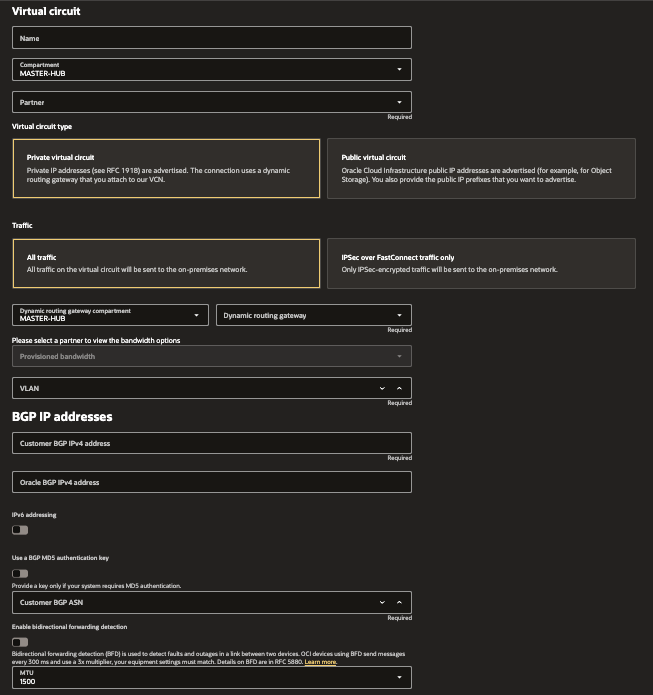The image size is (653, 695).
Task: Open the Compartment MASTER-HUB dropdown
Action: pyautogui.click(x=211, y=69)
